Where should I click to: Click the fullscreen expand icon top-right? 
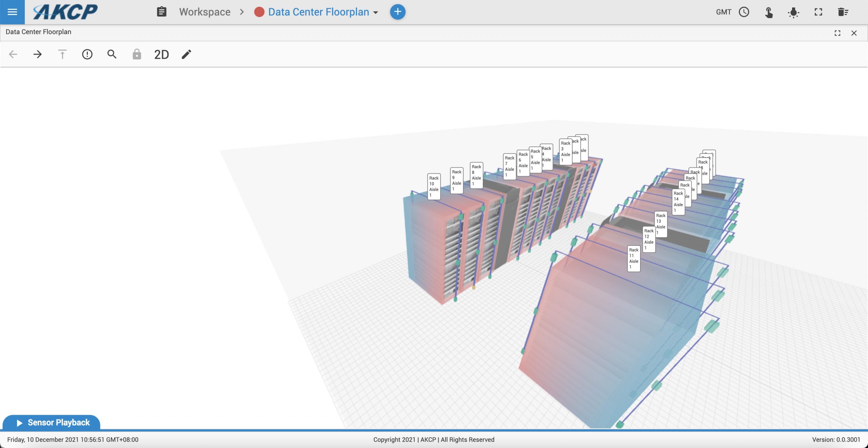(818, 12)
